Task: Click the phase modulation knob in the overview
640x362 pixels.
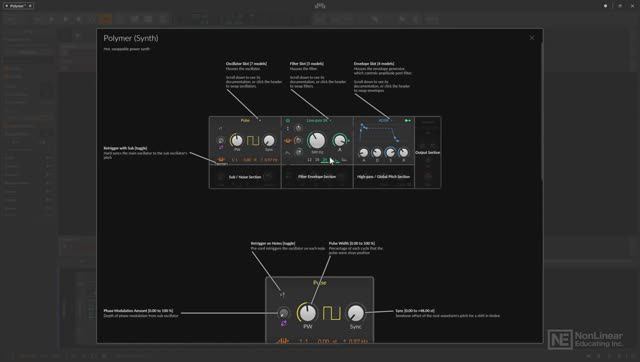Action: (x=221, y=141)
